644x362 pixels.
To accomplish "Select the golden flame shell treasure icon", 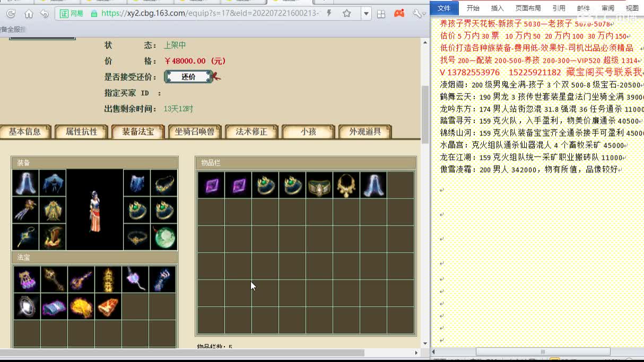I will click(x=81, y=307).
